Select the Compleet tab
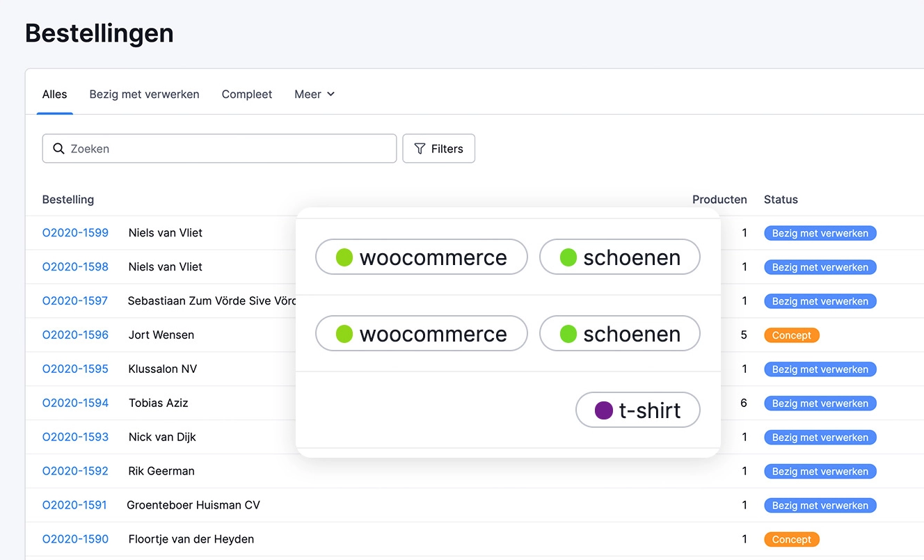Screen dimensions: 924x560 [247, 95]
